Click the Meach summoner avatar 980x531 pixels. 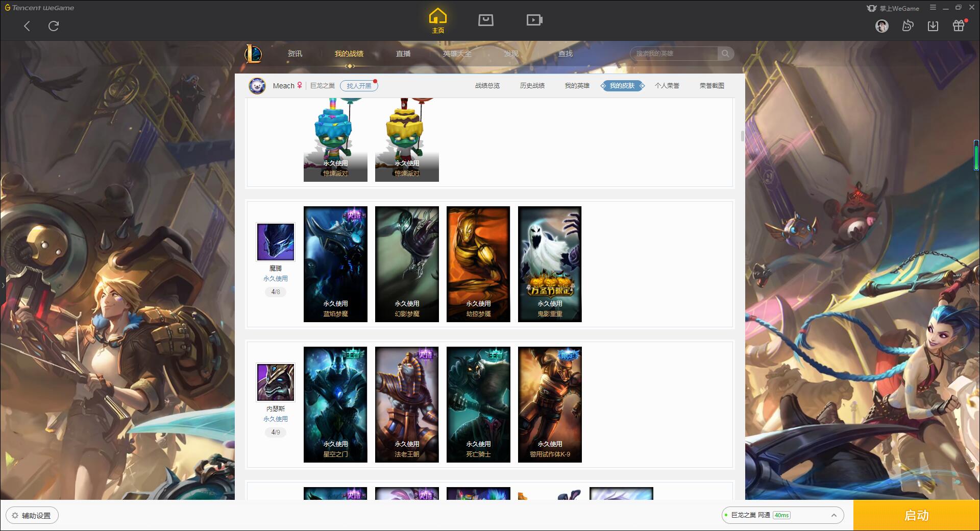point(257,86)
